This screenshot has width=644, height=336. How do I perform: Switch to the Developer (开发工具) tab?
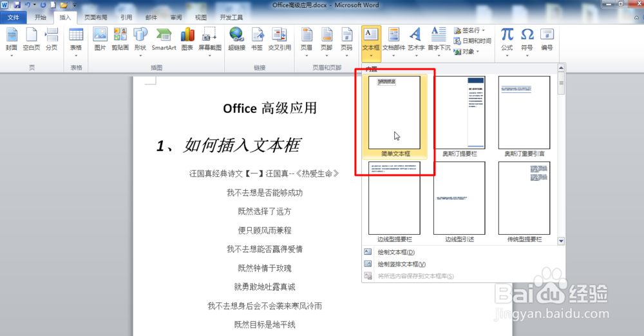pyautogui.click(x=231, y=17)
